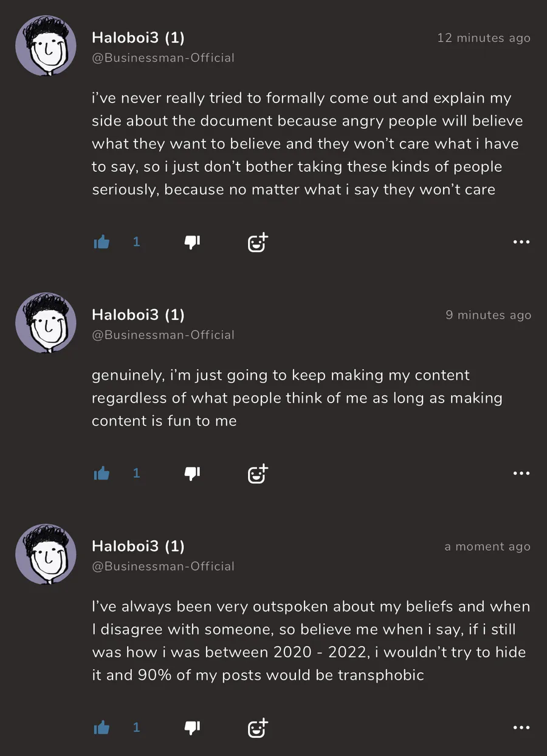Open more options on the latest post
Screen dimensions: 547x756
521,727
